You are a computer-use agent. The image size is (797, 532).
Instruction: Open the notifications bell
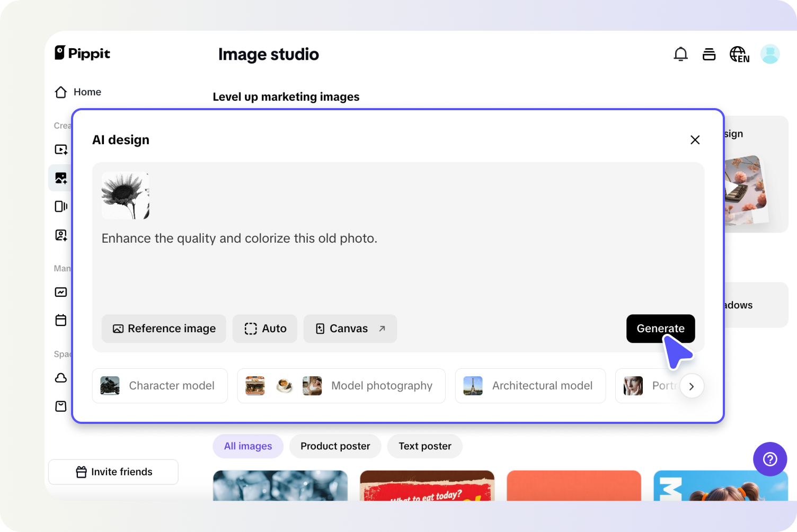point(680,54)
